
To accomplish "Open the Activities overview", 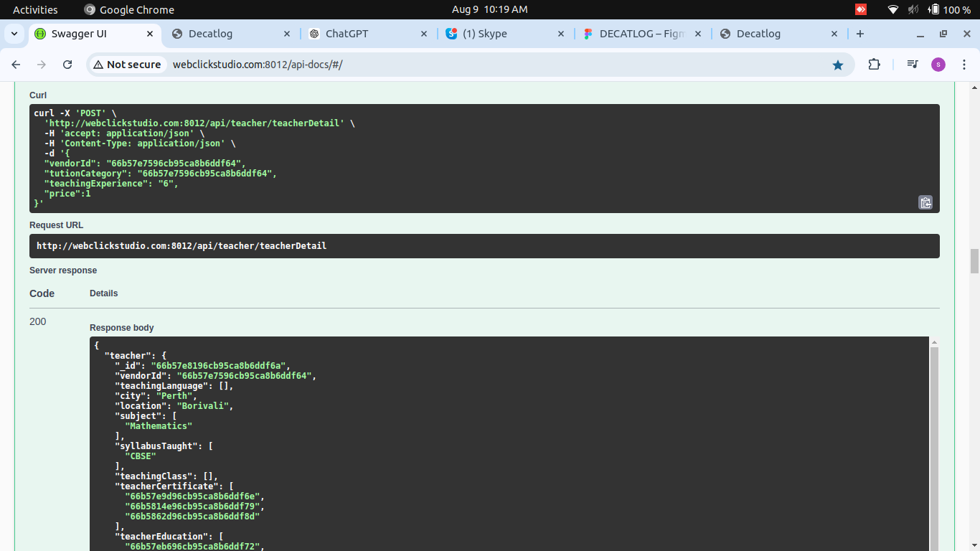I will (35, 9).
